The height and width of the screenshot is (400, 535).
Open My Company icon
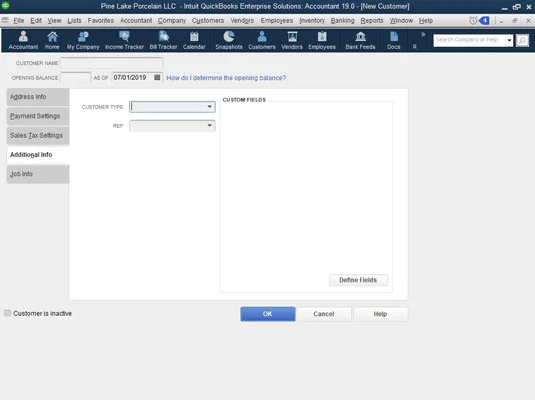click(x=83, y=40)
